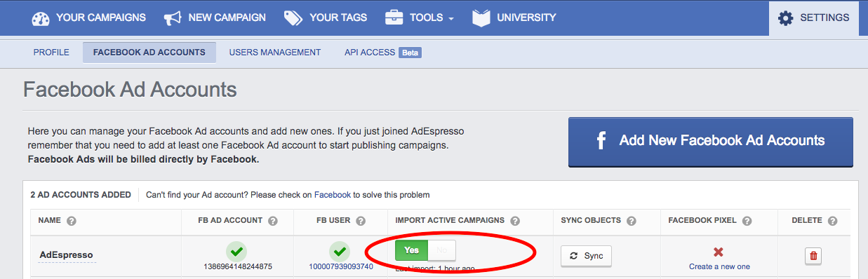
Task: Click help icon beside Import Active Campaigns
Action: tap(515, 221)
